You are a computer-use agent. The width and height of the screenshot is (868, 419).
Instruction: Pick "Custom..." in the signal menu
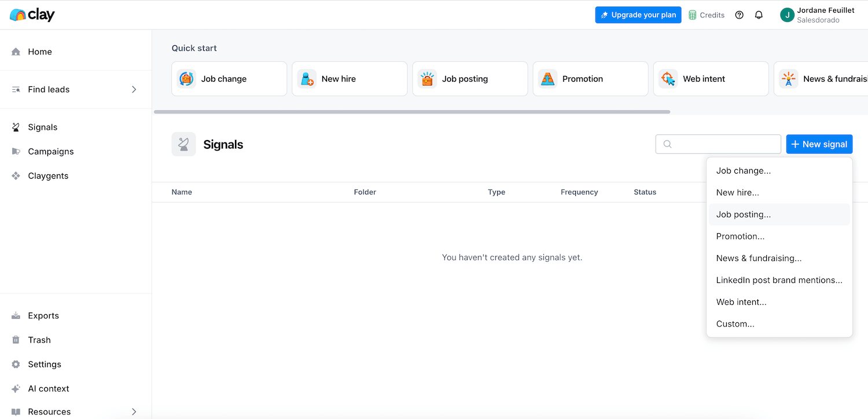coord(735,324)
